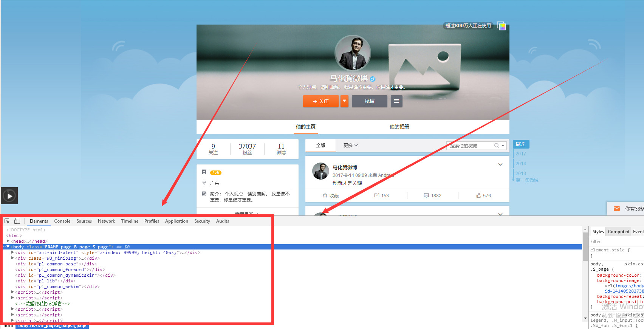
Task: Open the Profiles tab
Action: pos(152,221)
